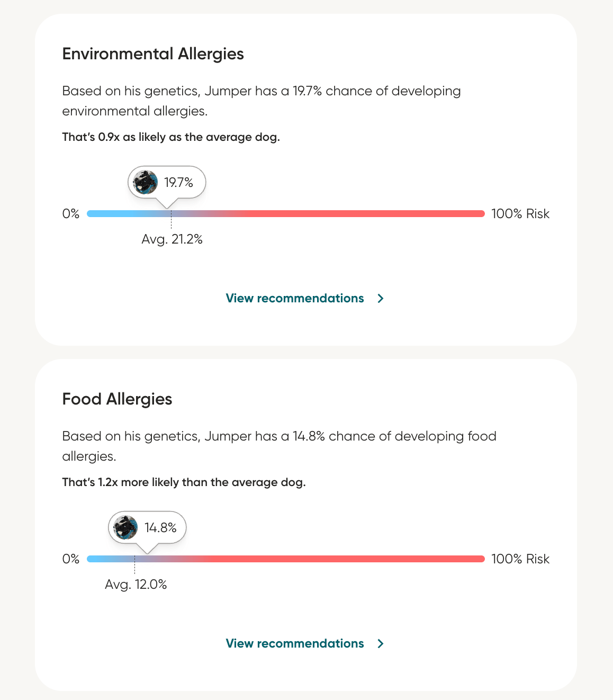Select the 19.7% risk marker bubble
Viewport: 613px width, 700px height.
(x=166, y=182)
